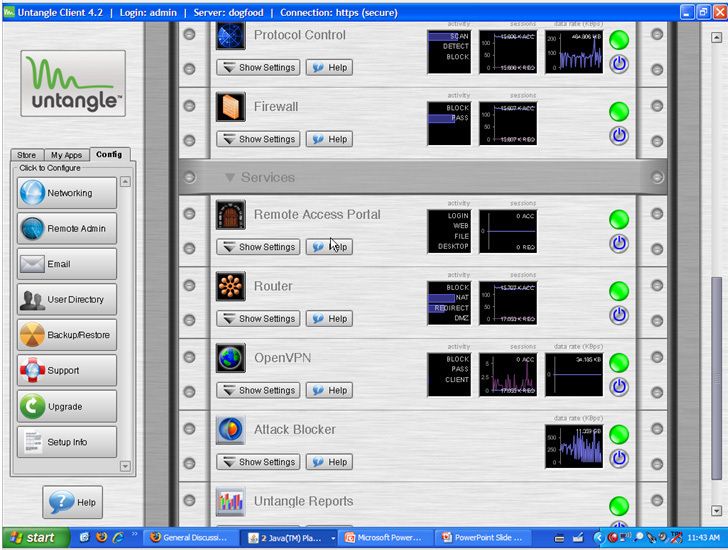Switch to the My Apps tab

click(66, 155)
